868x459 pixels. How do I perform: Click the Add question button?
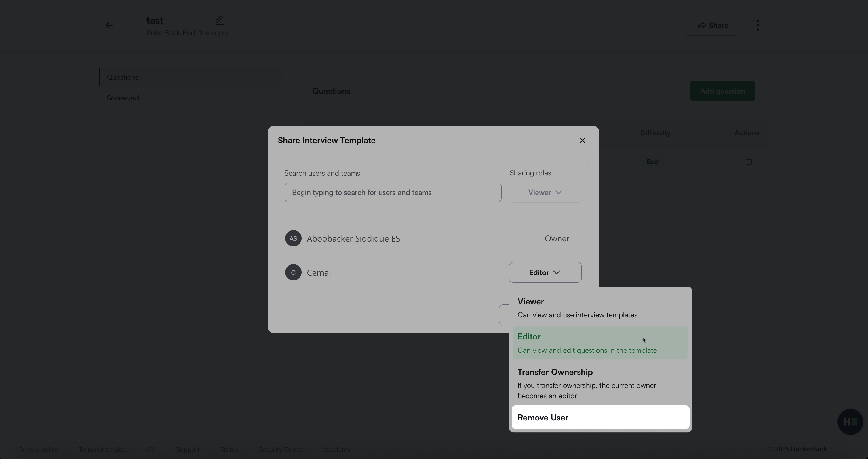(722, 91)
